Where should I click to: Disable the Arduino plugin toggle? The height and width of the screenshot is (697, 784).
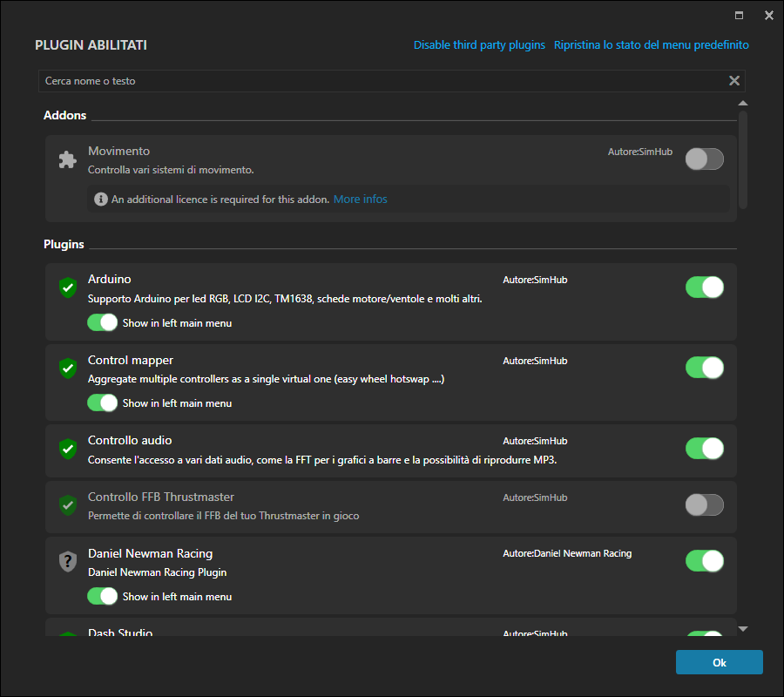tap(704, 288)
